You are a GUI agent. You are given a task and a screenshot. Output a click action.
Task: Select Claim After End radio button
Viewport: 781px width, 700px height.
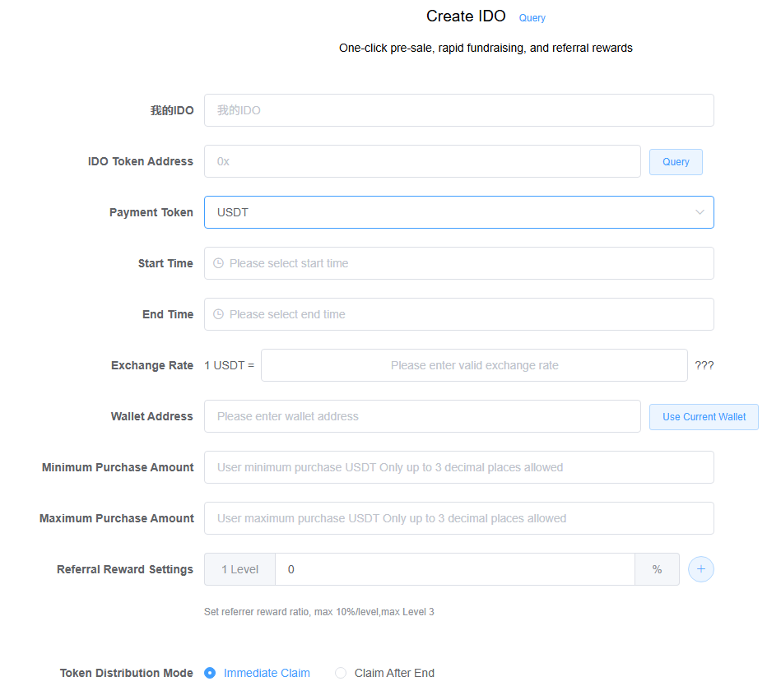click(341, 673)
